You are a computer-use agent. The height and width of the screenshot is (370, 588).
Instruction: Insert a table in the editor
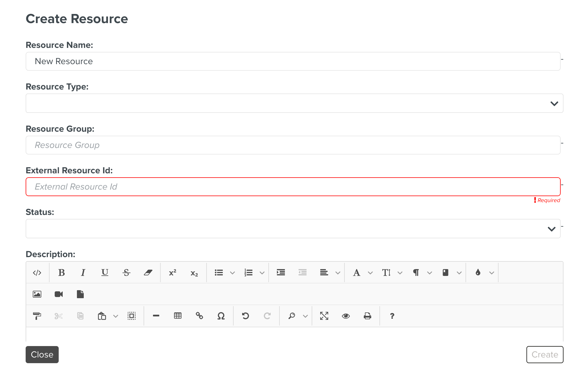177,316
